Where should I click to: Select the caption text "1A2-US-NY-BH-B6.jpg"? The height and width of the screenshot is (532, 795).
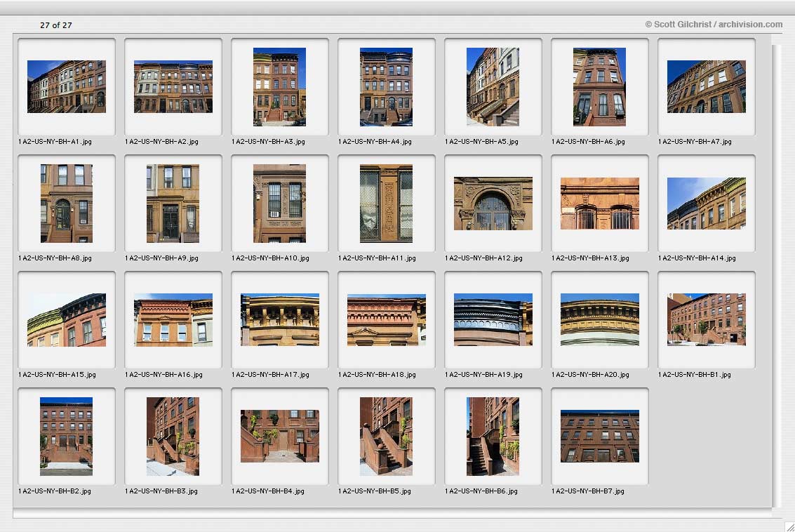481,492
